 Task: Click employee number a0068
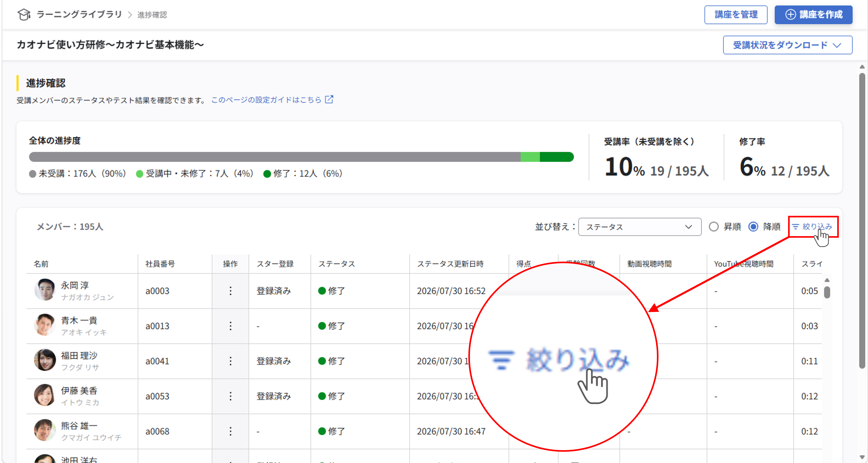pyautogui.click(x=157, y=431)
